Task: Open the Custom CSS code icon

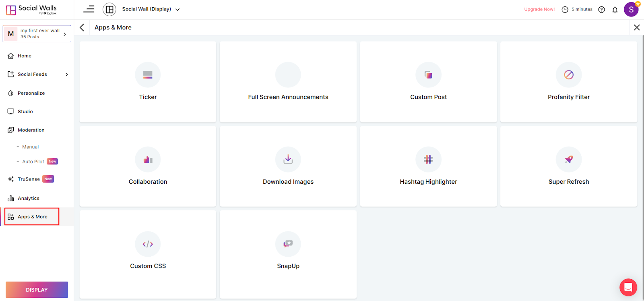Action: coord(148,244)
